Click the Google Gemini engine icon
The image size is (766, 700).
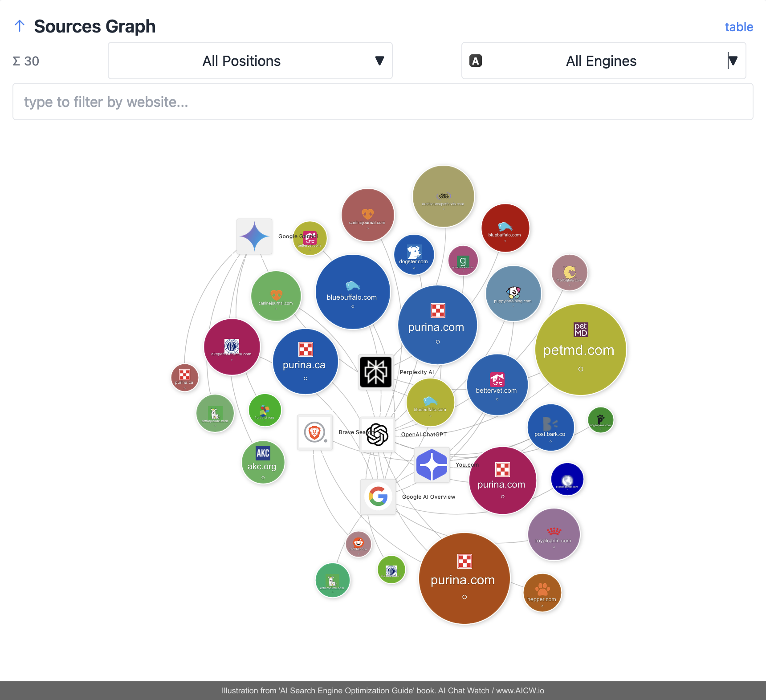click(254, 236)
